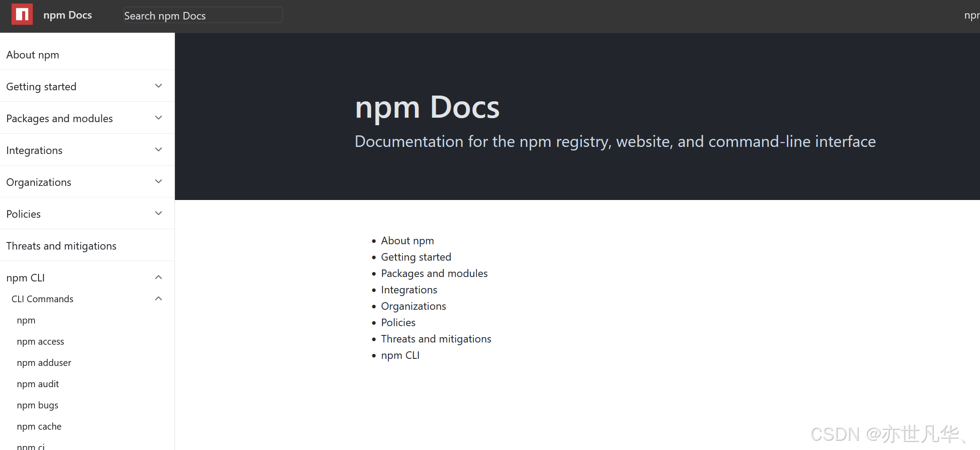Expand the Getting started chevron
The width and height of the screenshot is (980, 450).
coord(159,86)
